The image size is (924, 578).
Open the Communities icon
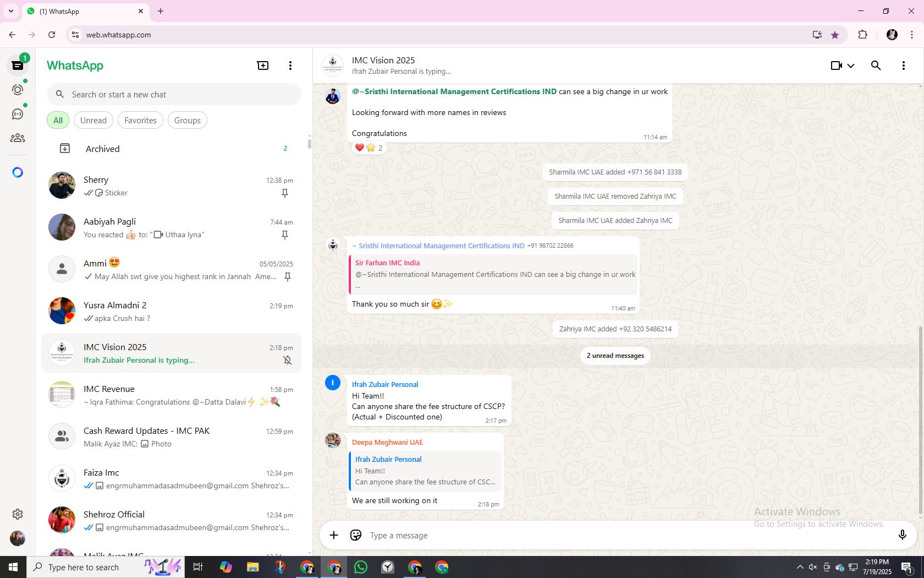(x=18, y=138)
